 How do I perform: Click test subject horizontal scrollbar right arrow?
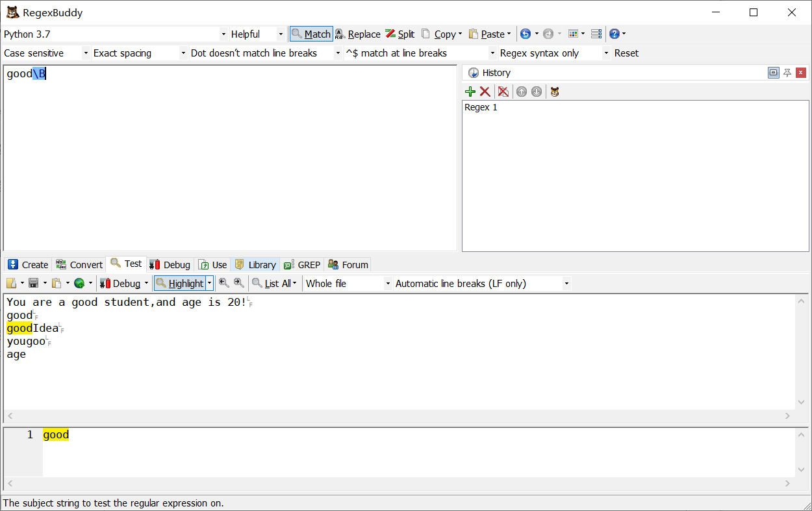tap(787, 416)
